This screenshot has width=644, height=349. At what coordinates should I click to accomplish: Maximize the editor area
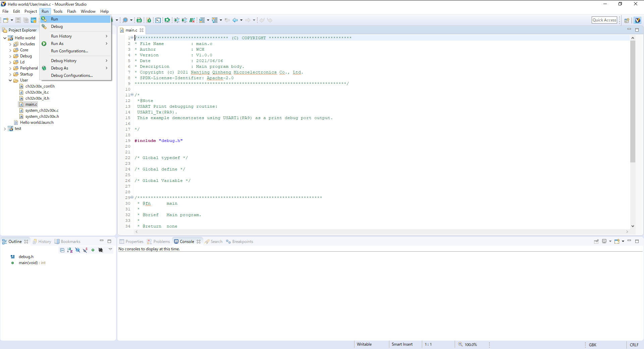point(637,30)
